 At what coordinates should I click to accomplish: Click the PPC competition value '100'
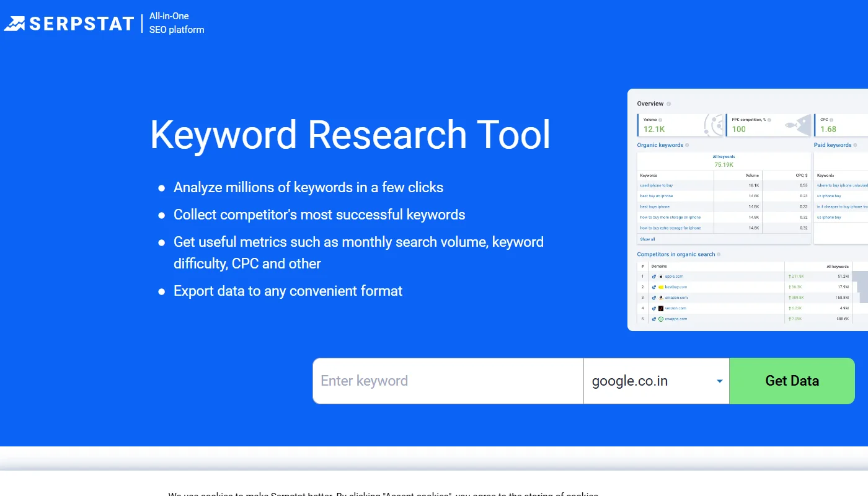(x=739, y=129)
